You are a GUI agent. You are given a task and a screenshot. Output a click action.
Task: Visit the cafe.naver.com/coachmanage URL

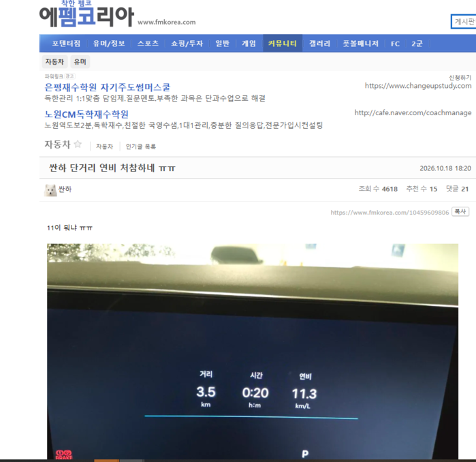click(413, 112)
